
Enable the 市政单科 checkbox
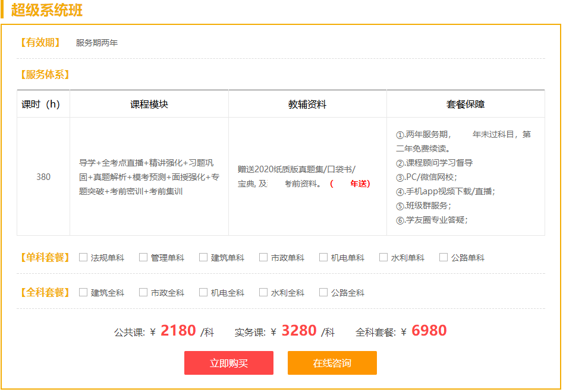pyautogui.click(x=263, y=257)
